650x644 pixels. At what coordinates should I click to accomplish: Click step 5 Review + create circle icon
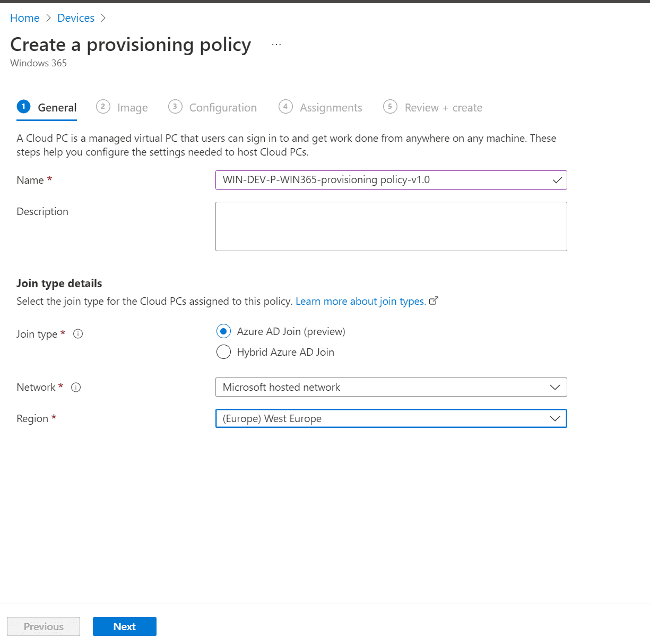pos(390,107)
